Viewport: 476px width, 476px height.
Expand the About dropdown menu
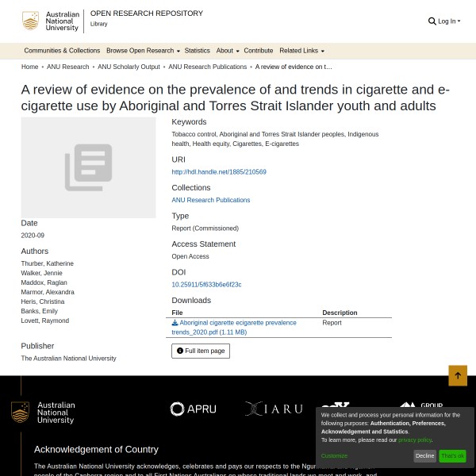click(x=227, y=51)
